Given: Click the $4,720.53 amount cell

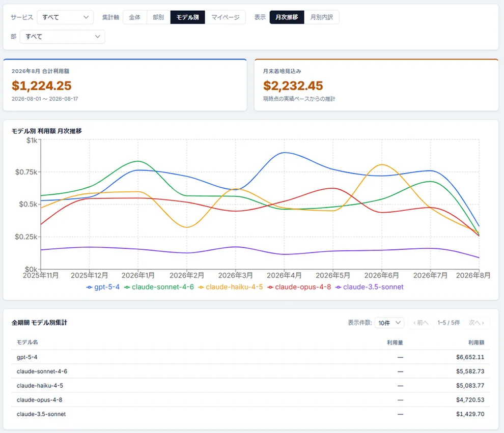Looking at the screenshot, I should coord(470,400).
